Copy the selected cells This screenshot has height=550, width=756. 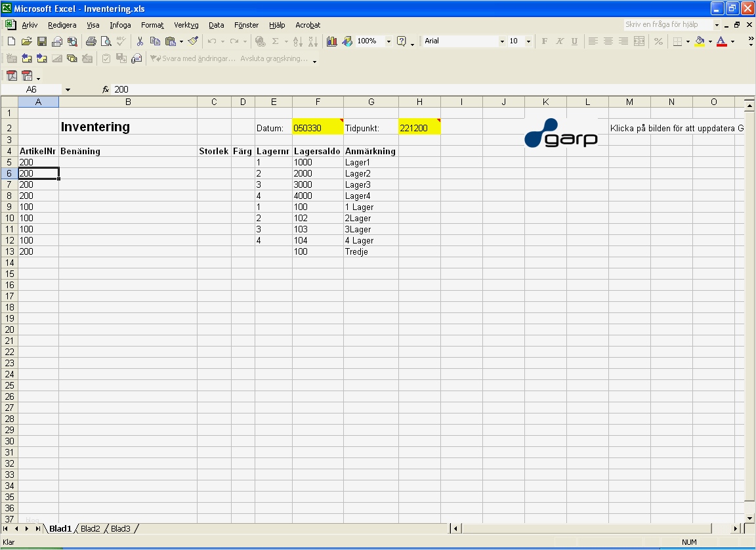(155, 41)
